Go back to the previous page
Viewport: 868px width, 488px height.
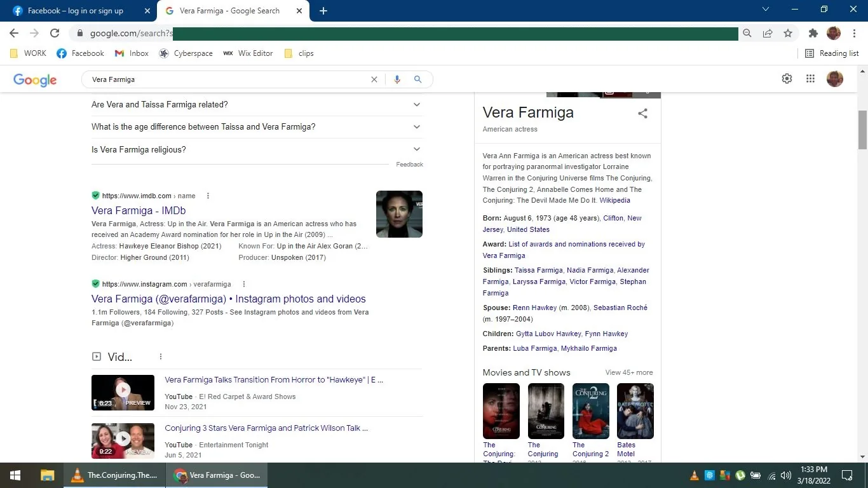[x=14, y=33]
